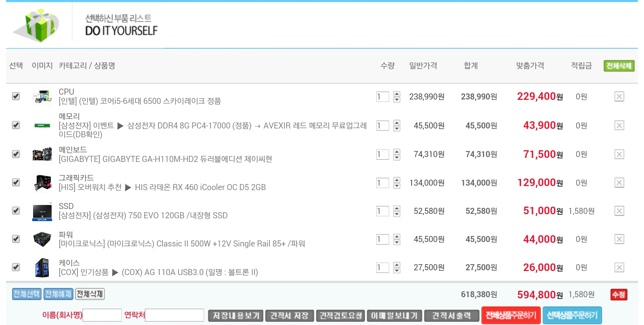
Task: Click the 메모리 quantity input field
Action: pyautogui.click(x=383, y=126)
